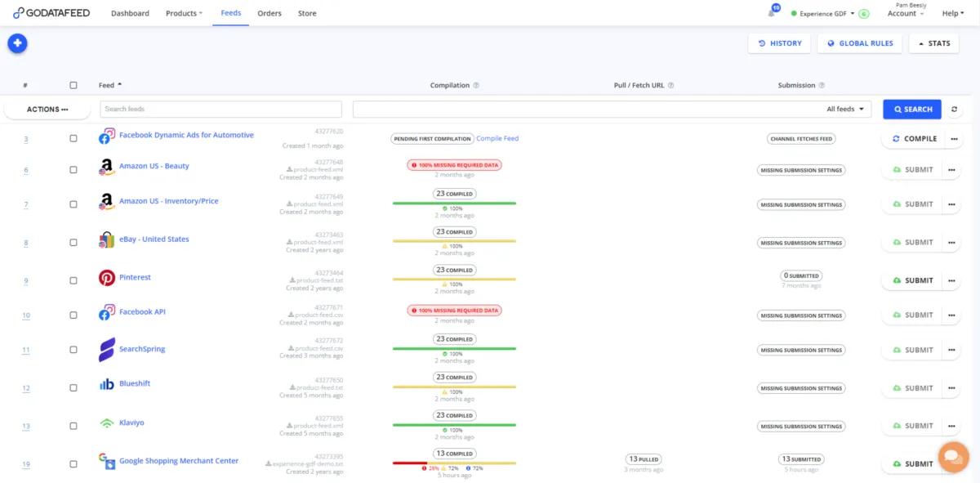The image size is (980, 483).
Task: Click the Amazon US - Inventory/Price compilation progress bar
Action: [454, 203]
